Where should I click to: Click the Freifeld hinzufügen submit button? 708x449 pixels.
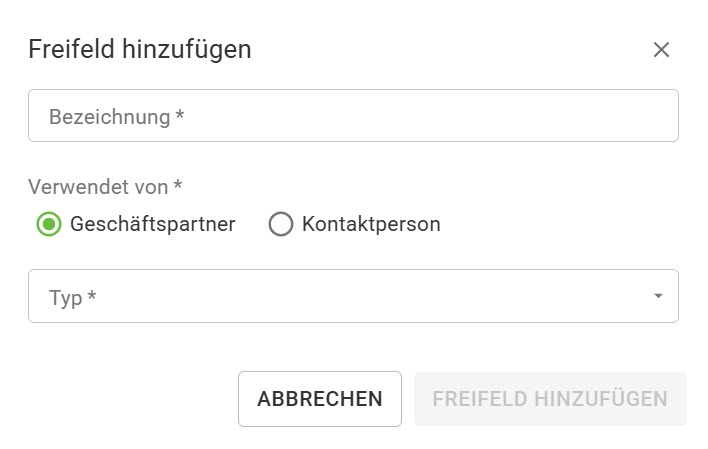(550, 399)
